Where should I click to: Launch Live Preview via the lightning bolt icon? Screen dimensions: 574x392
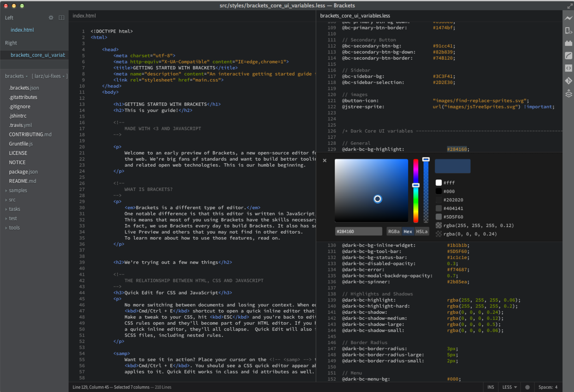[x=569, y=18]
